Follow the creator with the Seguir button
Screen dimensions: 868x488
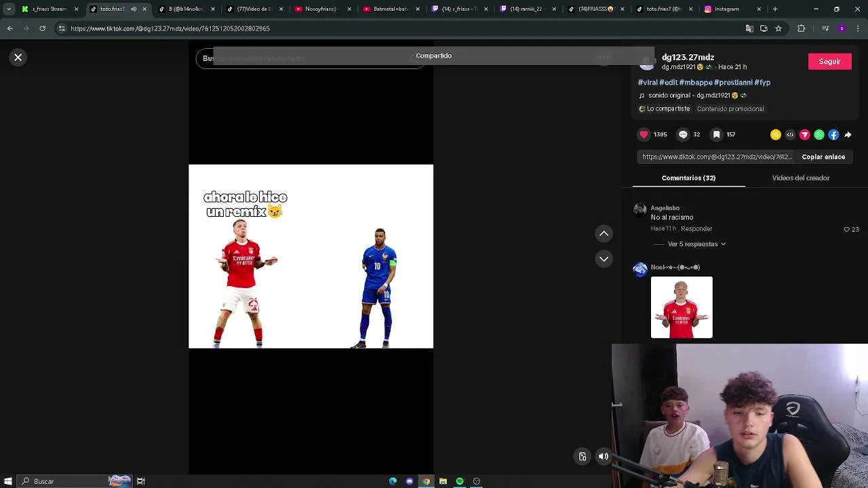tap(829, 62)
